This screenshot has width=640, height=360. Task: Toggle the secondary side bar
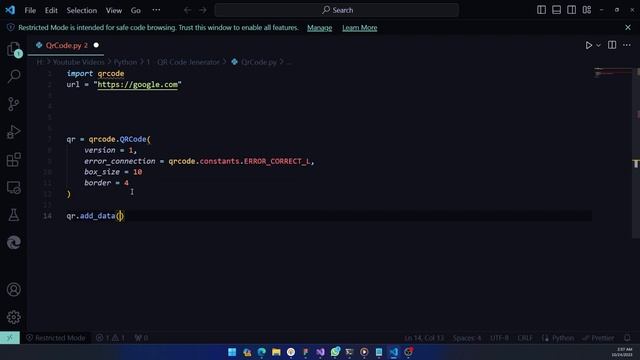pos(571,10)
